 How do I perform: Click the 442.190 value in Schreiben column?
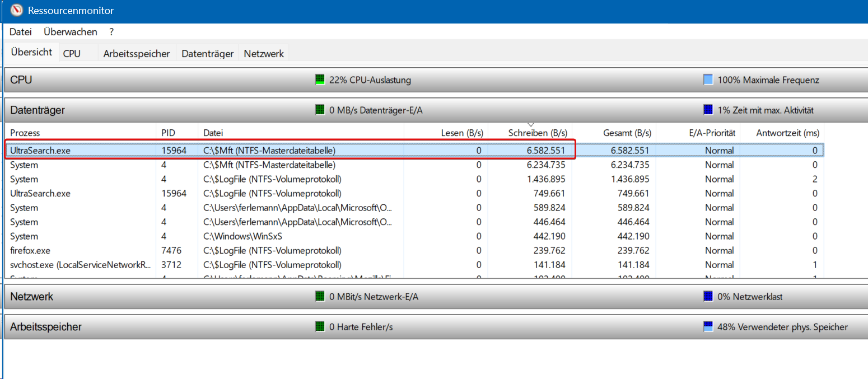[548, 236]
